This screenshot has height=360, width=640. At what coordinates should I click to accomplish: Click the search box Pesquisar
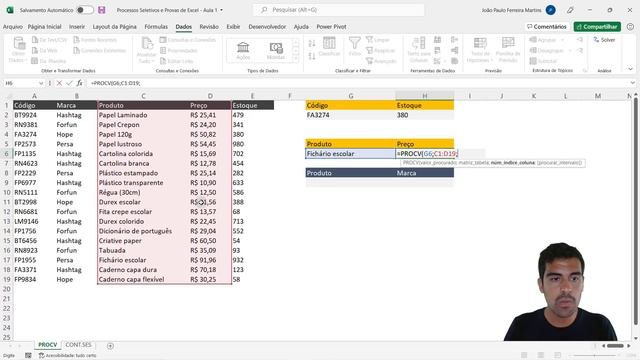[338, 10]
